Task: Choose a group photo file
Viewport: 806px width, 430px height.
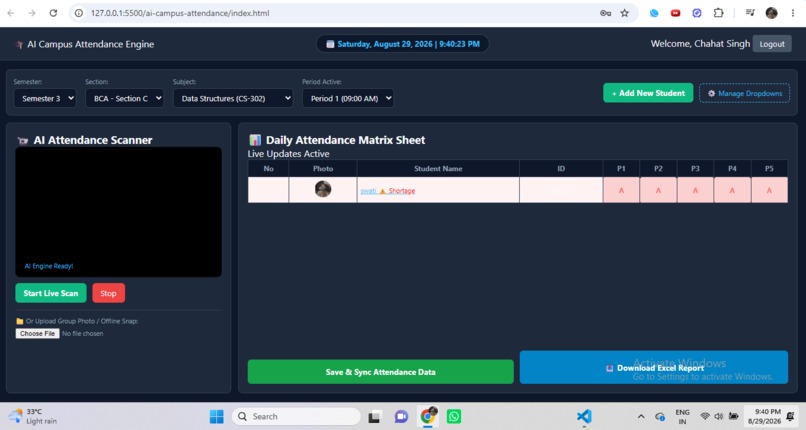Action: pos(37,333)
